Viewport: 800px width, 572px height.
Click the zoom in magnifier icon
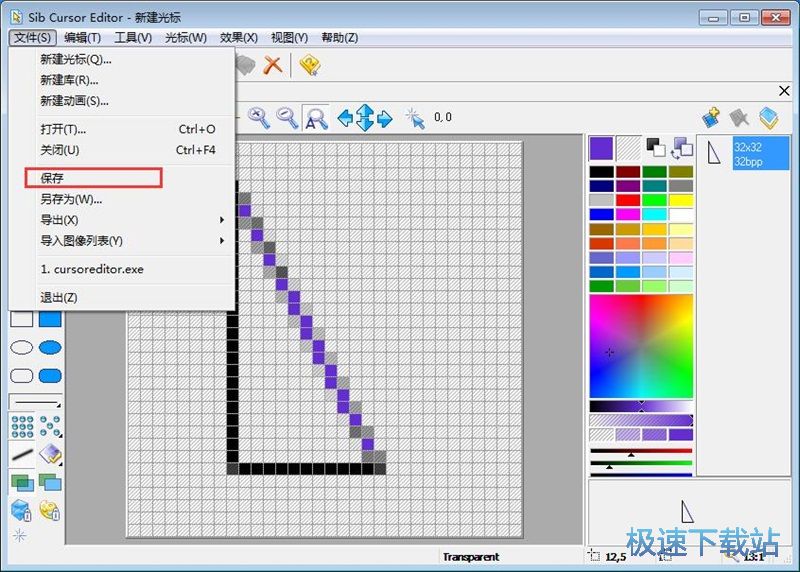click(259, 118)
